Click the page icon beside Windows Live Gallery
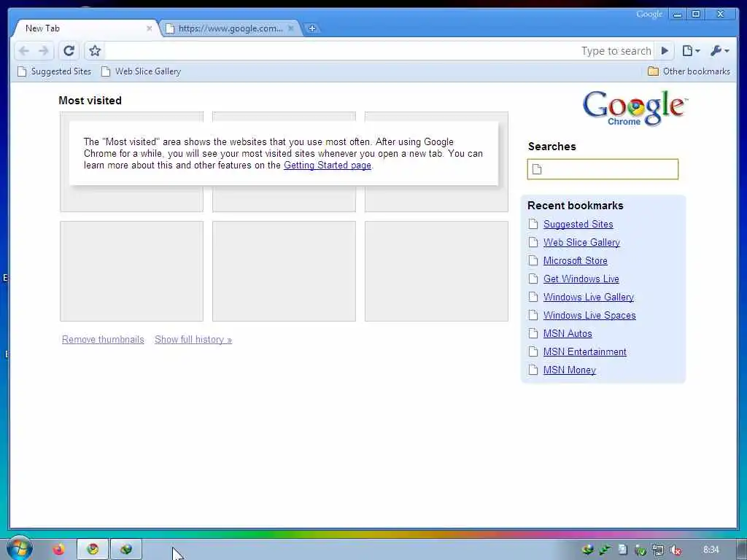The image size is (747, 560). pos(533,297)
